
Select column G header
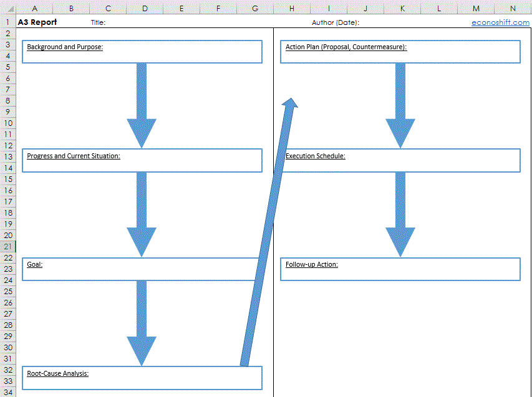(255, 9)
